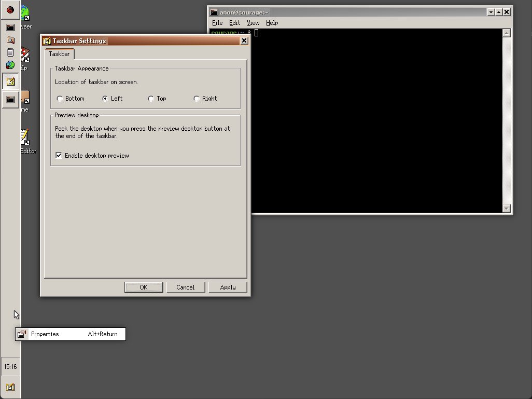Image resolution: width=532 pixels, height=399 pixels.
Task: Select Properties from the context menu
Action: click(x=45, y=334)
